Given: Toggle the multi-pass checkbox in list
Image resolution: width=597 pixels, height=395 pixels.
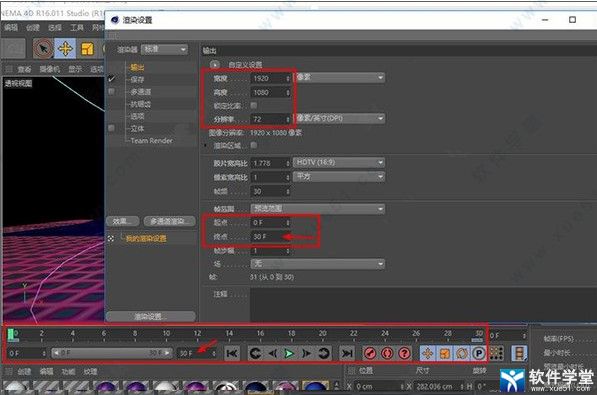Looking at the screenshot, I should click(x=111, y=91).
